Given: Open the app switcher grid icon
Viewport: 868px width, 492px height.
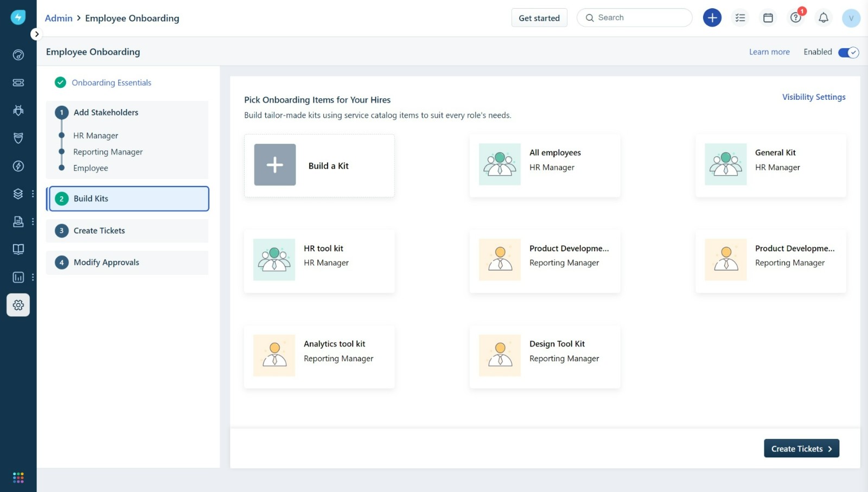Looking at the screenshot, I should (18, 477).
